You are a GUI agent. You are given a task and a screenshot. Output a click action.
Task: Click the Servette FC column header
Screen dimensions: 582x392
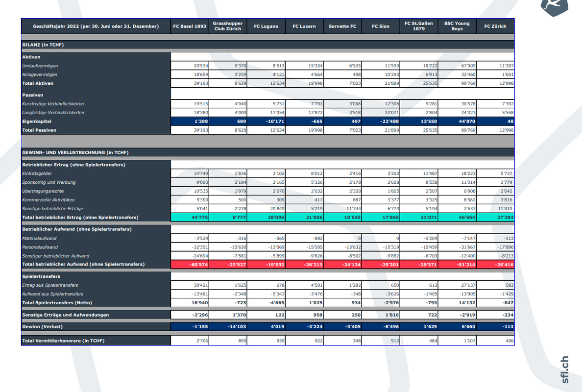pos(342,26)
